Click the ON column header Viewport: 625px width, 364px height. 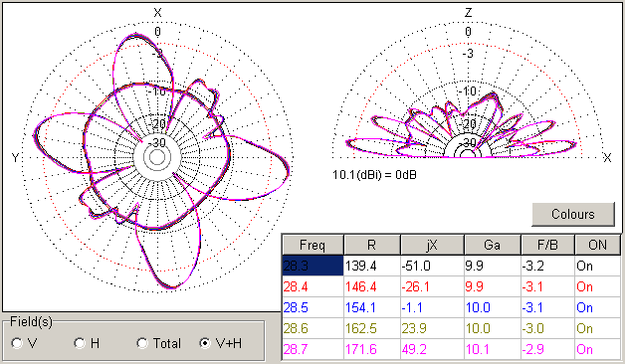[x=597, y=245]
